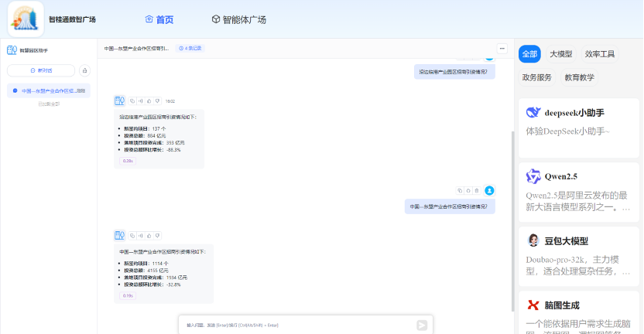This screenshot has height=334, width=644.
Task: Filter agents by 大模型 category
Action: pyautogui.click(x=560, y=54)
